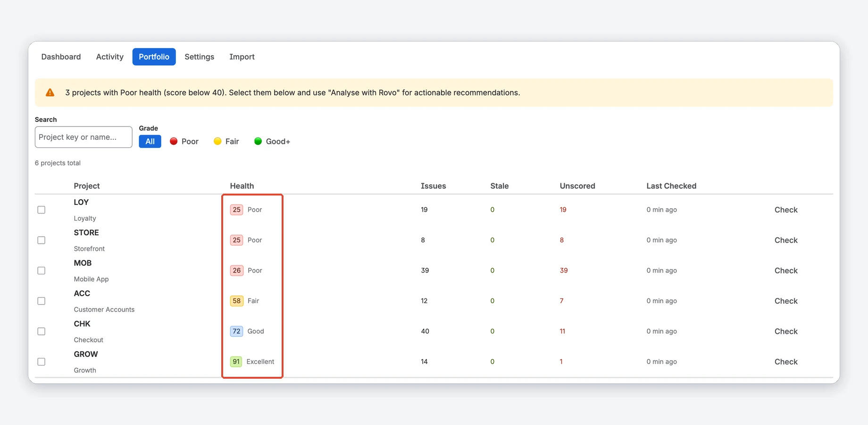Filter by red Poor grade
Image resolution: width=868 pixels, height=425 pixels.
coord(184,141)
